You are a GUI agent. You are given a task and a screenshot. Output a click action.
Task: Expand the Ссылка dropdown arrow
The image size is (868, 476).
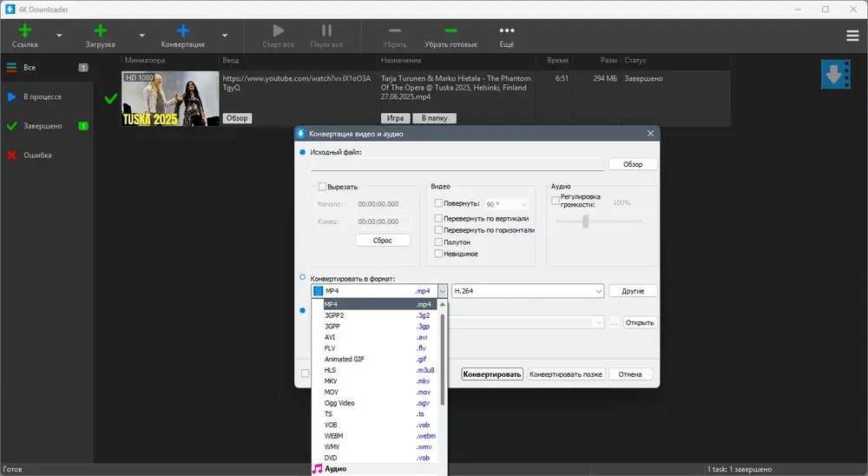coord(59,36)
